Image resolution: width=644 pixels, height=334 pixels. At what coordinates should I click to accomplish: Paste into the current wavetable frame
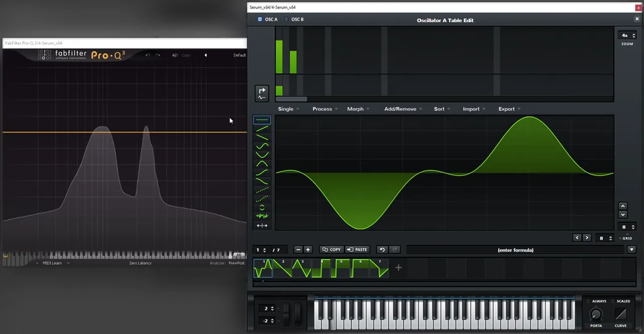pyautogui.click(x=357, y=249)
